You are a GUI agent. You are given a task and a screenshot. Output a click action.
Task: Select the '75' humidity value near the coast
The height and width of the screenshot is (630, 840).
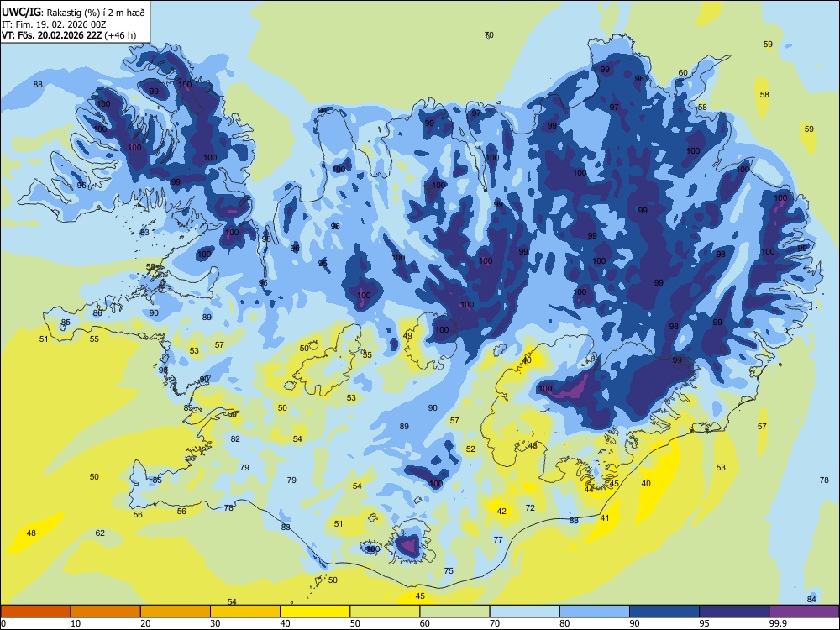449,571
